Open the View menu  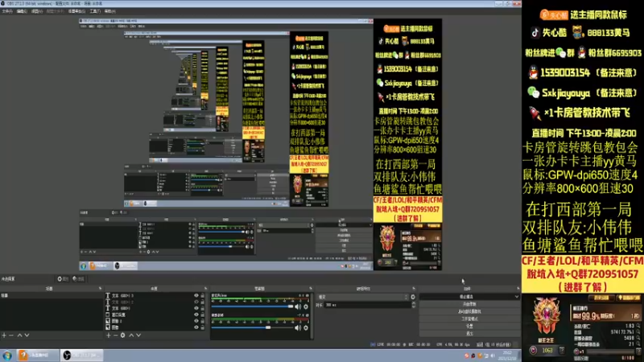coord(36,11)
